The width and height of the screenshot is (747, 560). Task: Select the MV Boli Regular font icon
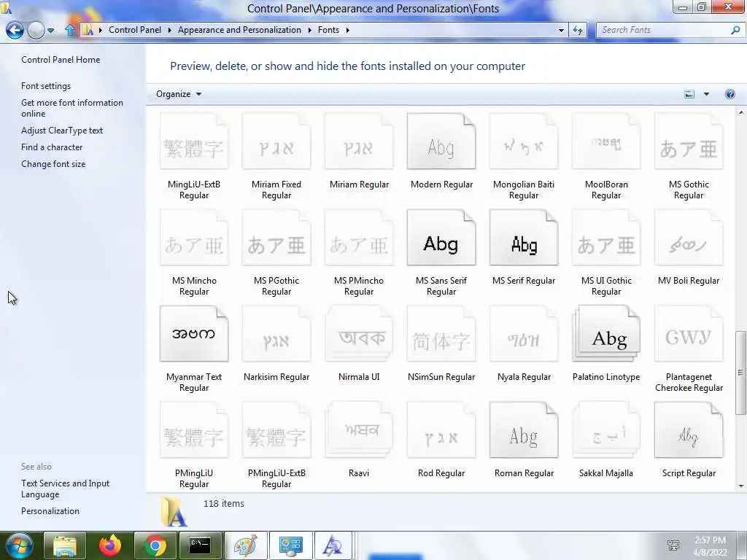point(689,237)
